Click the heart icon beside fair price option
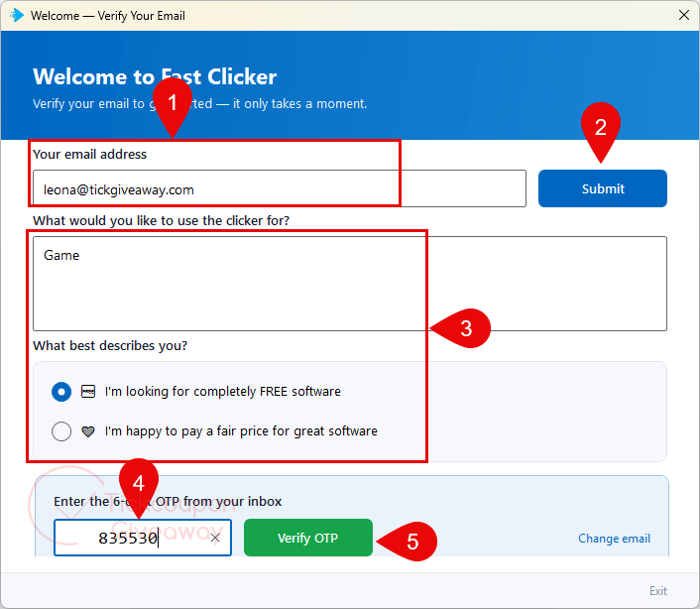700x609 pixels. 88,431
